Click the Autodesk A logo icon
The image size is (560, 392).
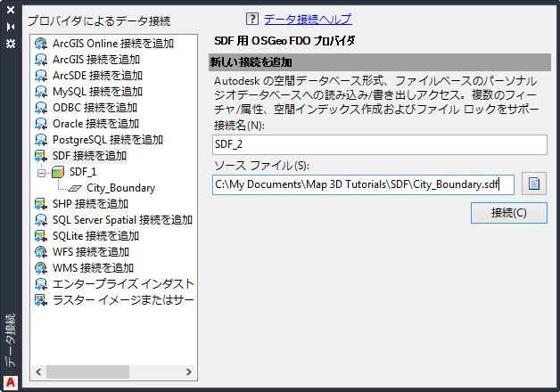click(x=11, y=382)
